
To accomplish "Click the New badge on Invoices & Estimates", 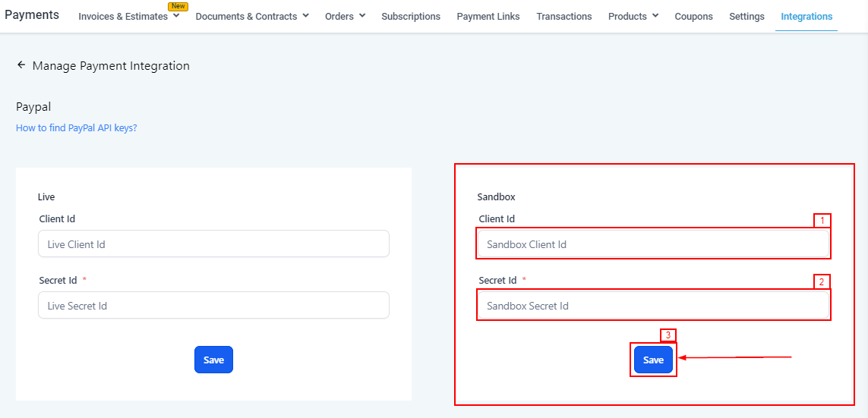I will pos(178,6).
